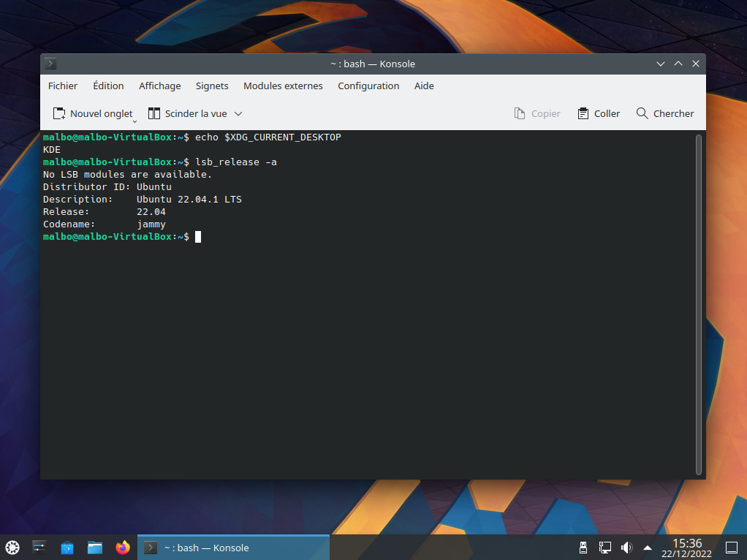Launch Discover software center from the taskbar

(67, 548)
